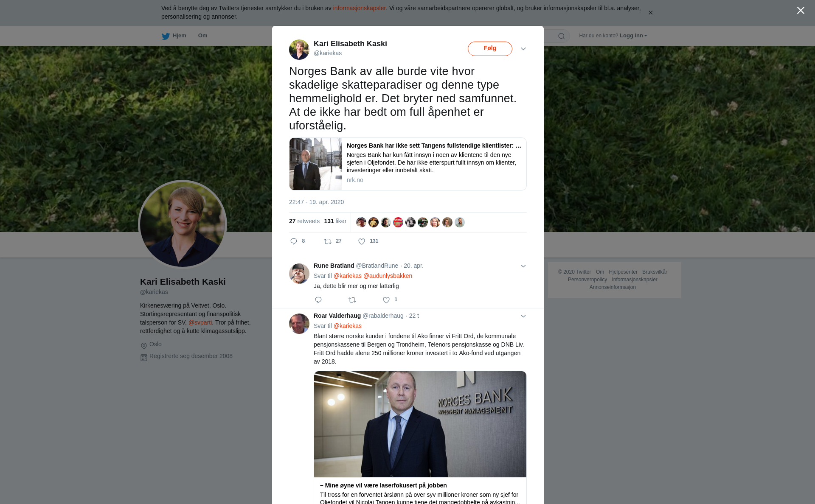Viewport: 815px width, 504px height.
Task: Click the retweet icon showing 27
Action: tap(328, 241)
